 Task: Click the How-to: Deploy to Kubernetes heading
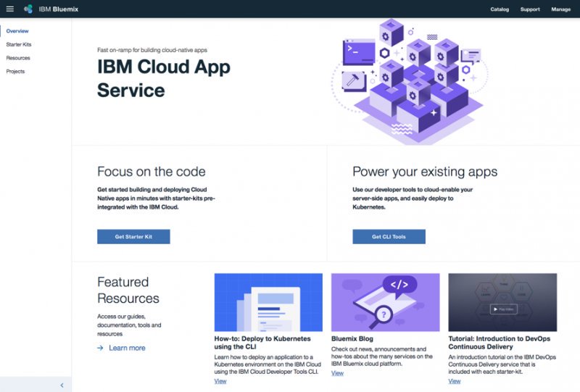262,343
